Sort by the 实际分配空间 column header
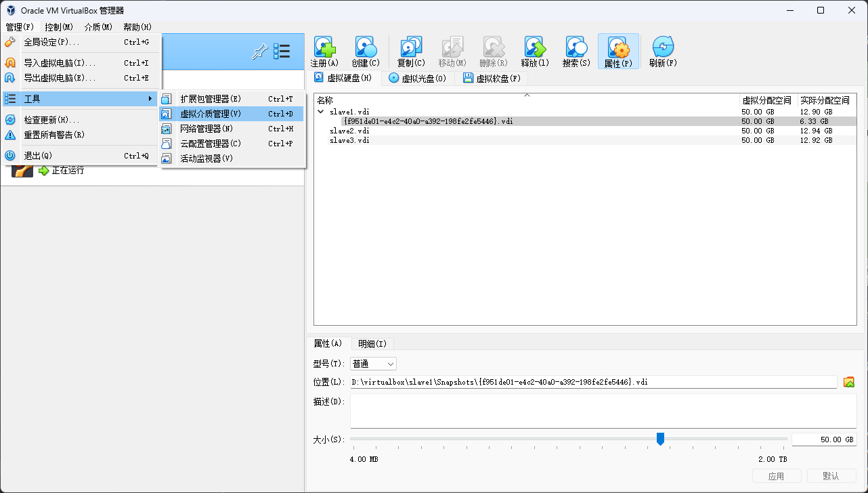The width and height of the screenshot is (868, 493). pyautogui.click(x=827, y=100)
